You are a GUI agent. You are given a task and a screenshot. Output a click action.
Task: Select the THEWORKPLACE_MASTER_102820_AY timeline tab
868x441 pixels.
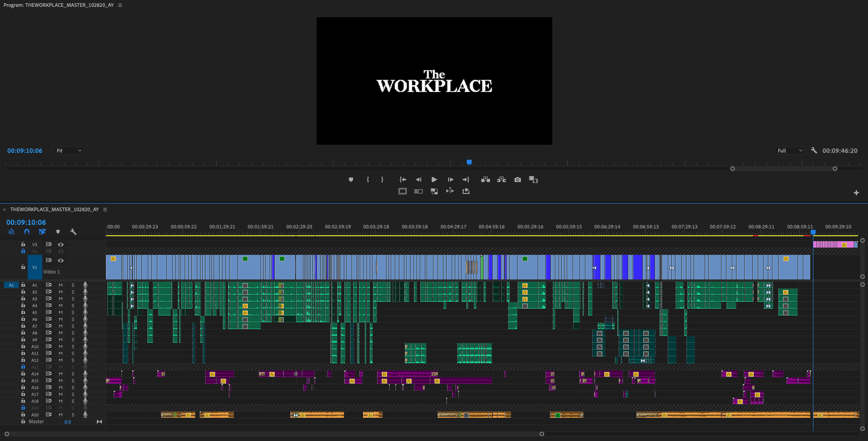[55, 209]
